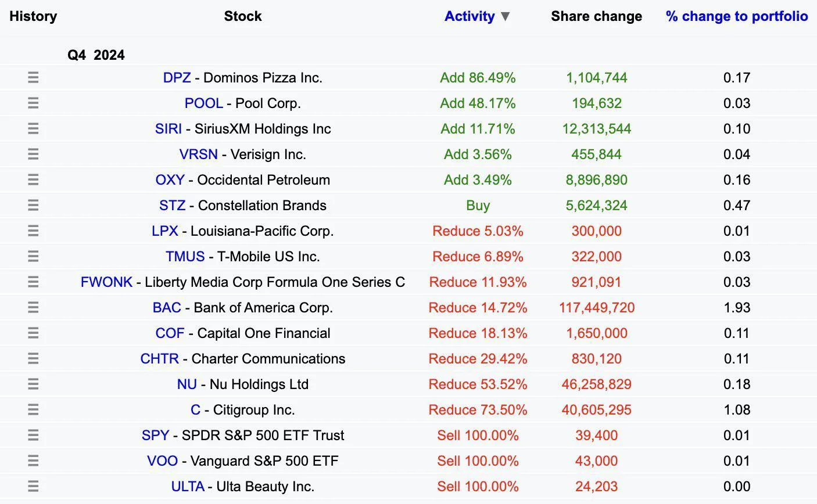Open the DPZ ticker link
The height and width of the screenshot is (504, 817).
[177, 78]
